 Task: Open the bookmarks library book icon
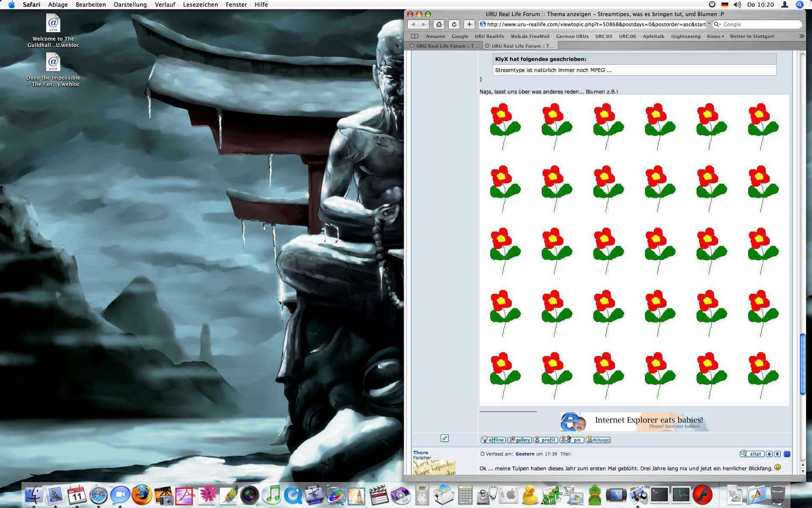pyautogui.click(x=414, y=36)
